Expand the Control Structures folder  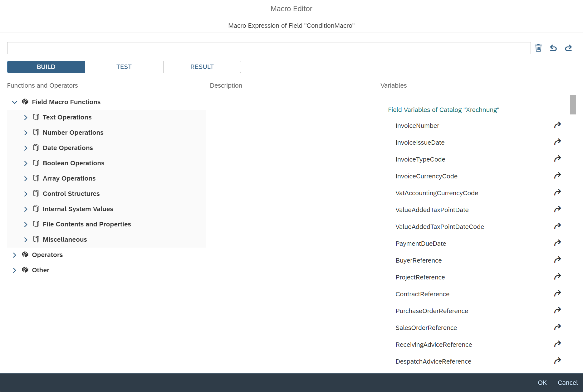click(x=26, y=194)
